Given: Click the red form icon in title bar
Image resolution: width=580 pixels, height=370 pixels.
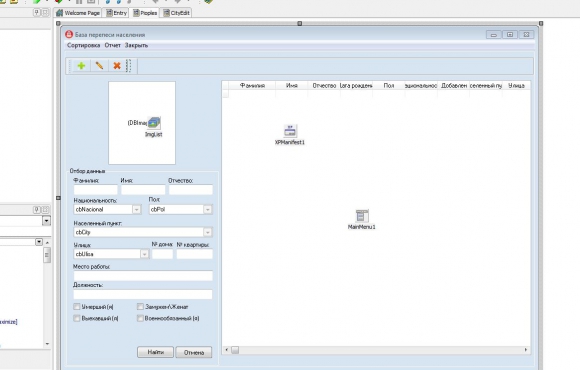Looking at the screenshot, I should pyautogui.click(x=69, y=34).
